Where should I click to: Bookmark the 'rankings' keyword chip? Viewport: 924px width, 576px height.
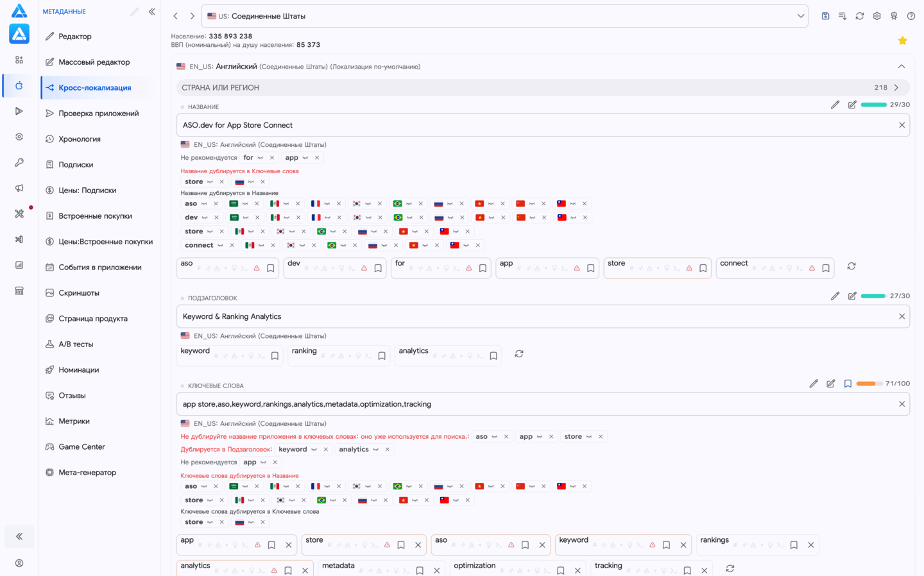794,545
